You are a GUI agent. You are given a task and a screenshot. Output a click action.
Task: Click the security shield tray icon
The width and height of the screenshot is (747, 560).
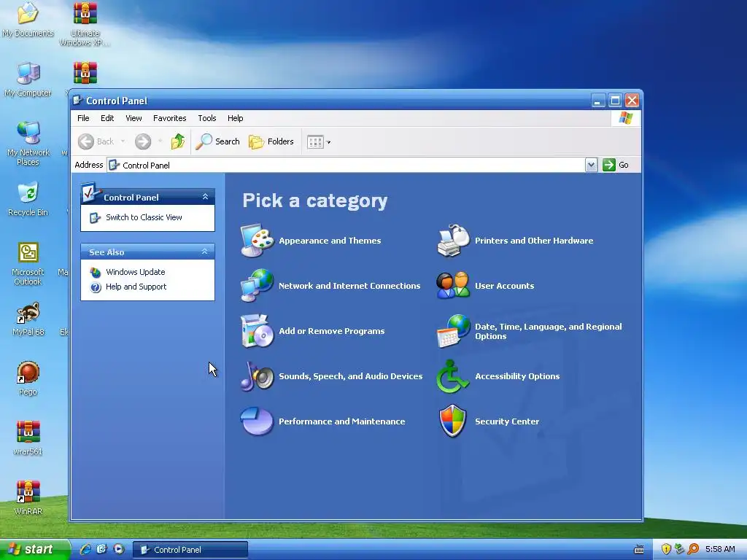pyautogui.click(x=665, y=549)
